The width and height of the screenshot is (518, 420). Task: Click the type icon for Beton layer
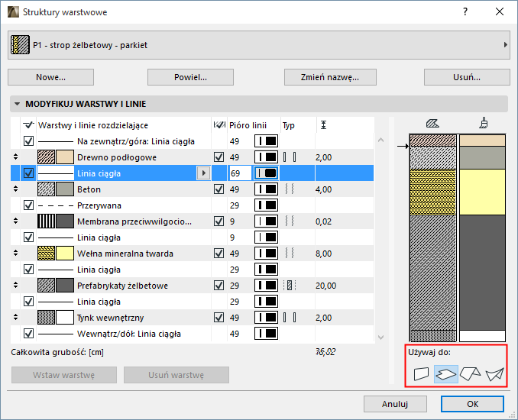coord(290,189)
